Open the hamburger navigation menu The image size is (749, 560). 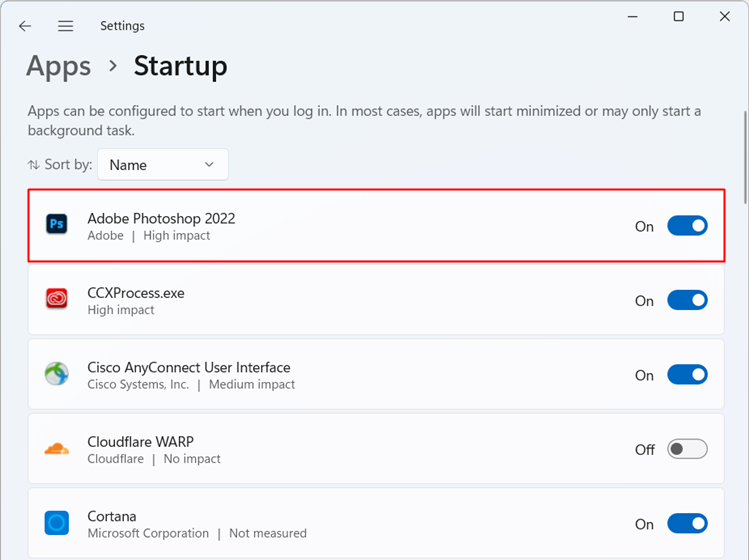tap(65, 26)
